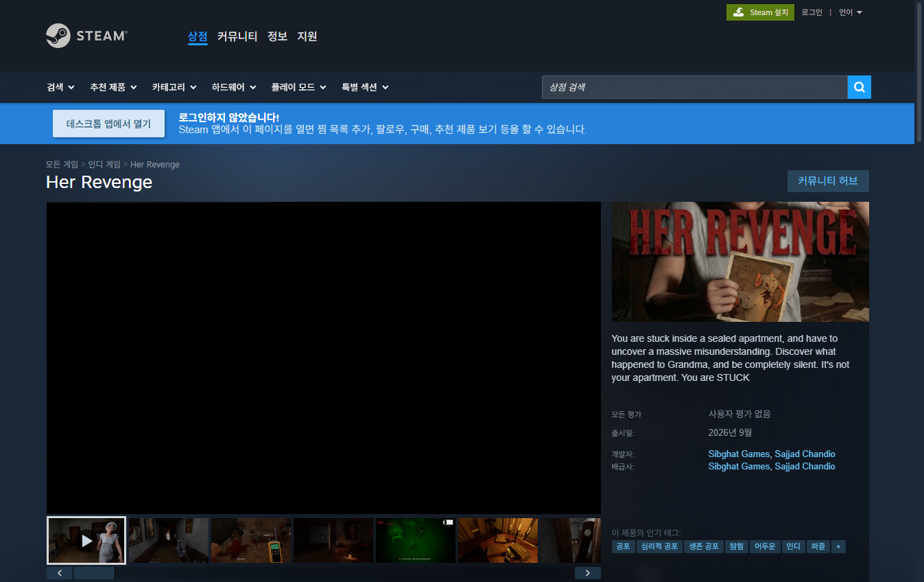Click the 심리적 공포 tag
The height and width of the screenshot is (582, 924).
point(659,546)
